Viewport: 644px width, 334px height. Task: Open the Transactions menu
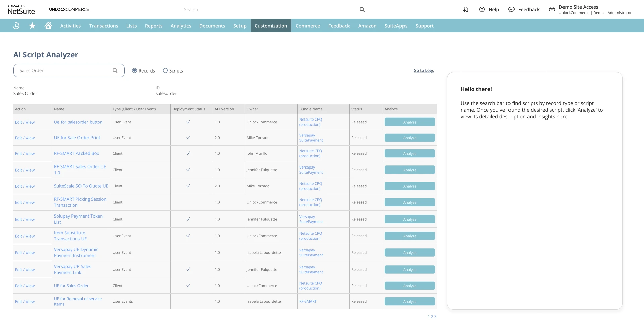point(104,26)
